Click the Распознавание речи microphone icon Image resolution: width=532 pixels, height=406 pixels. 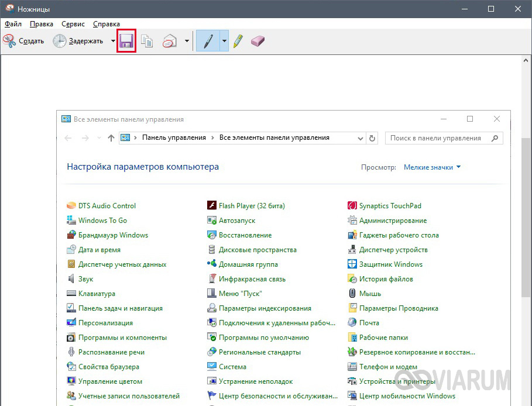[71, 352]
